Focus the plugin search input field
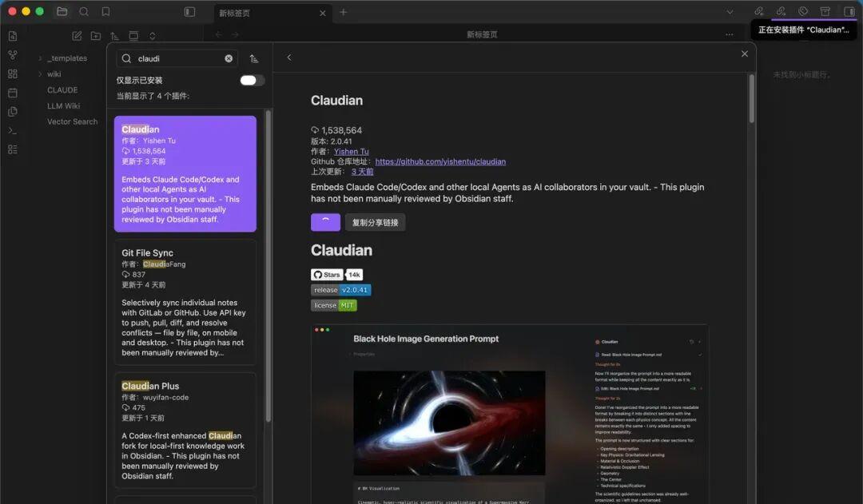Viewport: 863px width, 504px height. click(x=177, y=58)
